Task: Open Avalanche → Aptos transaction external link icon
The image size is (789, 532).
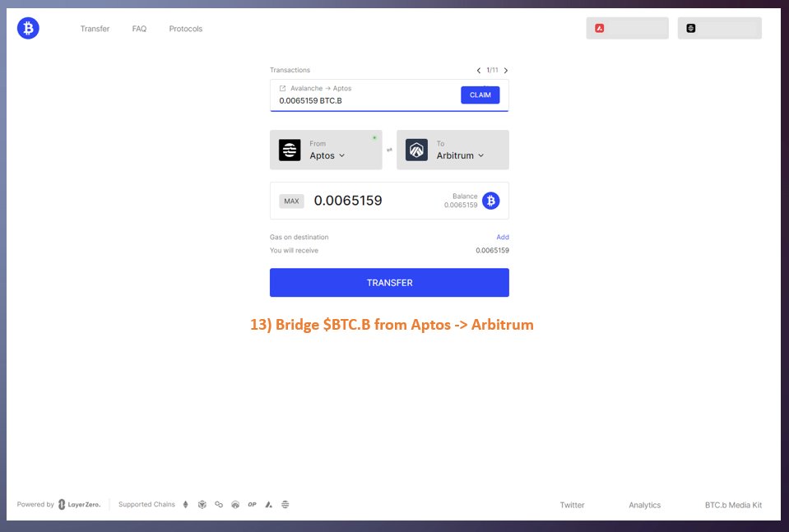Action: (x=282, y=89)
